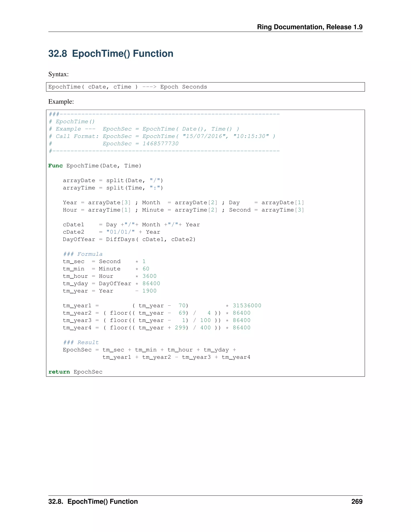Click the 'arrayDate = split' line
The image size is (411, 532).
113,180
